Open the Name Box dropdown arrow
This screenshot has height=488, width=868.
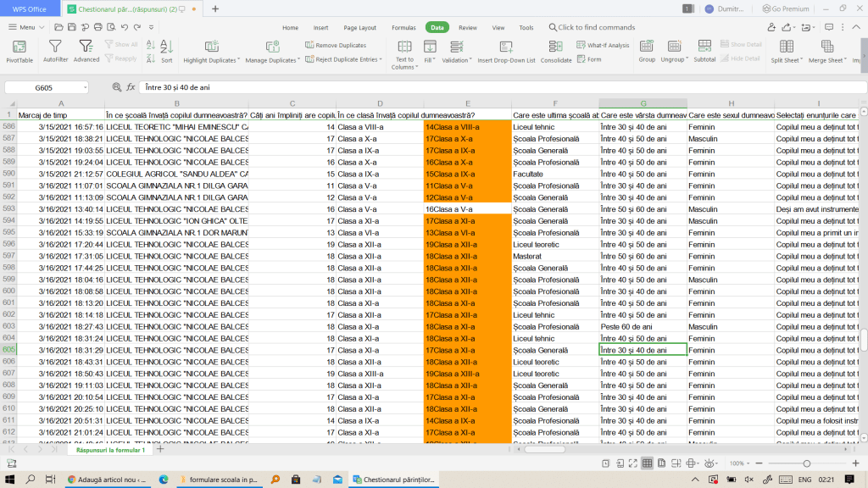85,87
